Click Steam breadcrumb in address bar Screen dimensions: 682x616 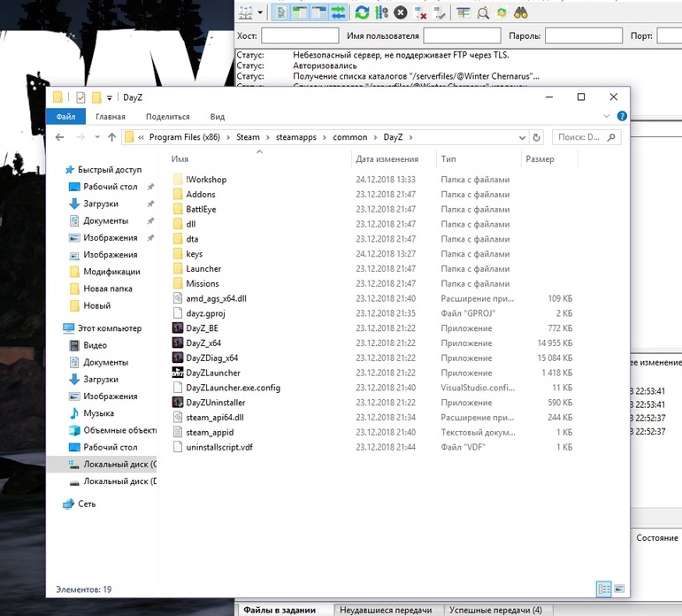(248, 137)
